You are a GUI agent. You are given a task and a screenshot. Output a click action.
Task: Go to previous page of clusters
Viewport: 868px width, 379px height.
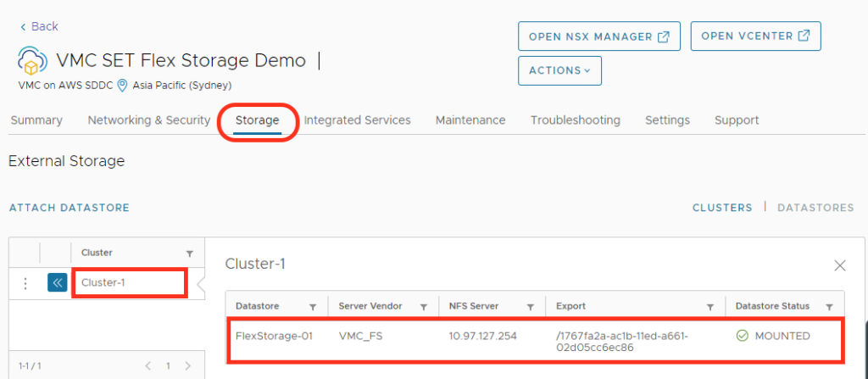(x=147, y=365)
